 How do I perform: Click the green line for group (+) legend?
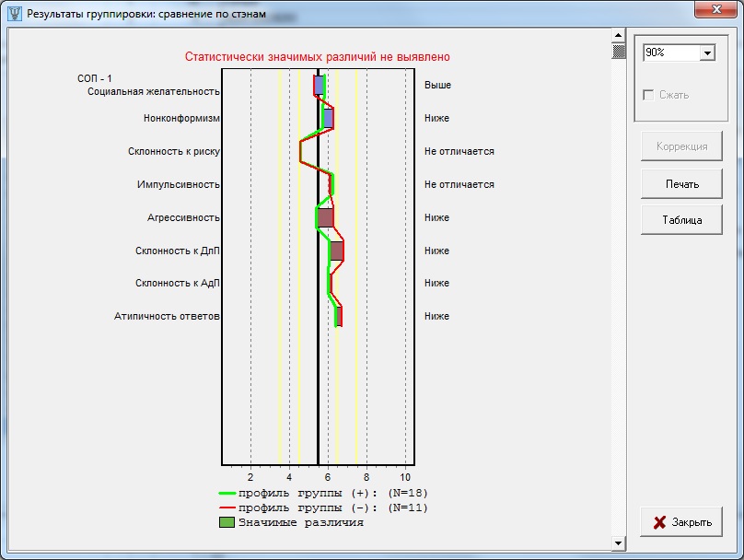pos(227,493)
